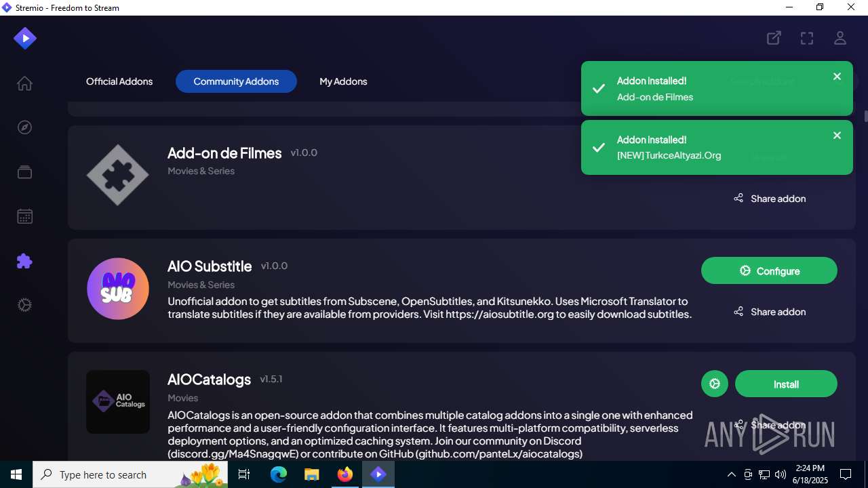Open the Windows Start menu
Viewport: 868px width, 488px height.
pos(16,474)
